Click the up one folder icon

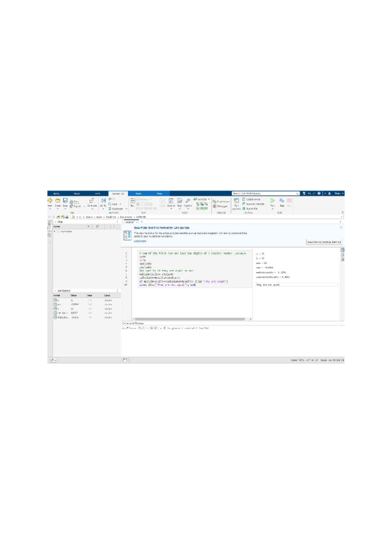(58, 217)
